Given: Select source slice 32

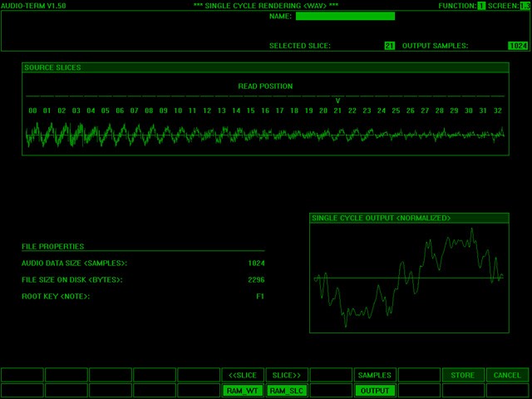Looking at the screenshot, I should [x=498, y=111].
